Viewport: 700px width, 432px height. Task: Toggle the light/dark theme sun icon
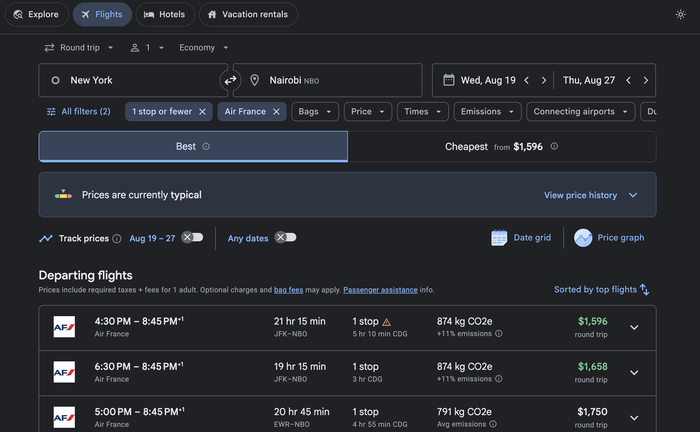(x=680, y=14)
